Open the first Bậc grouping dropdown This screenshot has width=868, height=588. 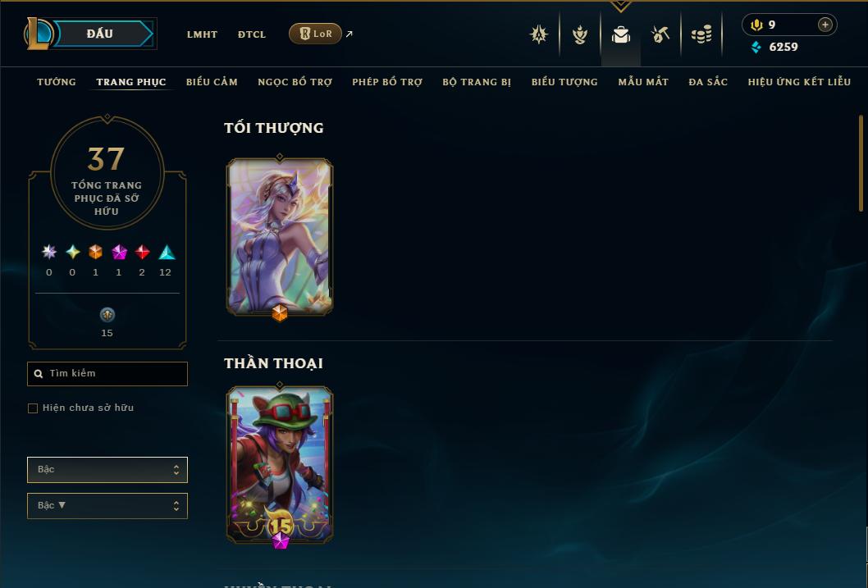107,470
